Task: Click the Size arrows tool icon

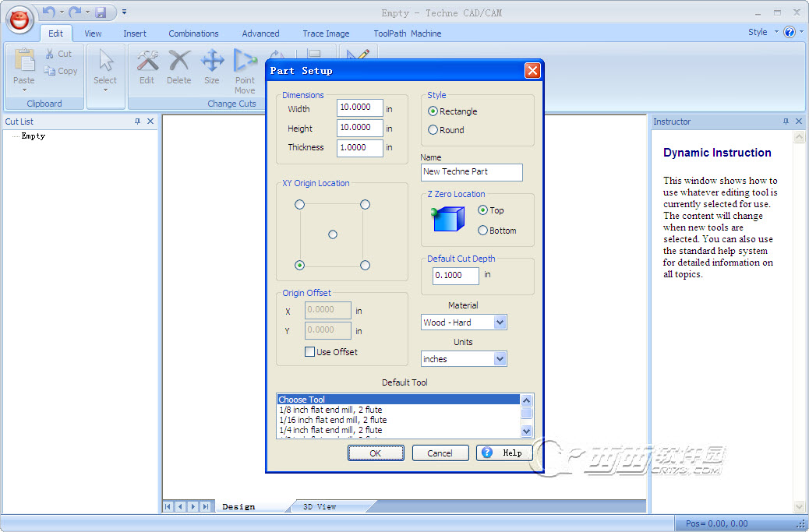Action: tap(212, 61)
